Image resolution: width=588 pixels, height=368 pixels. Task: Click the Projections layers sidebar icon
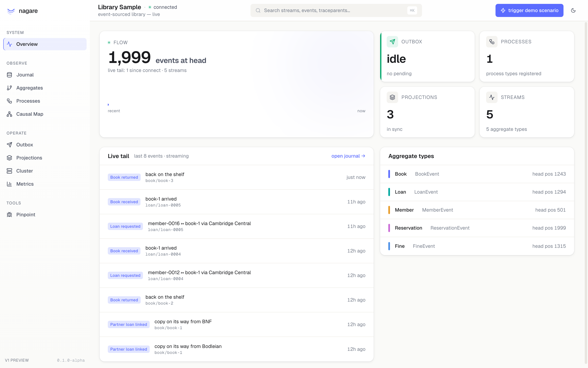click(x=9, y=158)
